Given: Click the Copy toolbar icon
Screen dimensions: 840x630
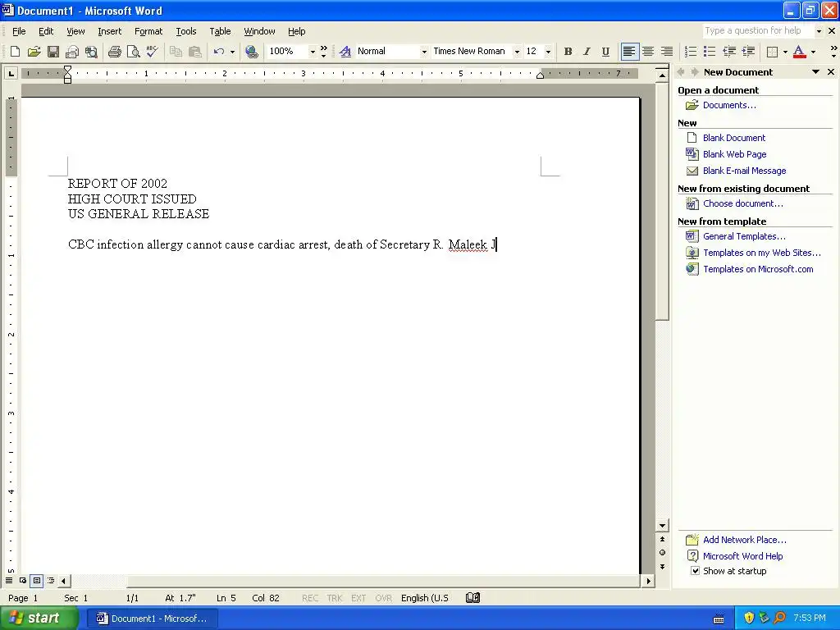Looking at the screenshot, I should pos(176,52).
